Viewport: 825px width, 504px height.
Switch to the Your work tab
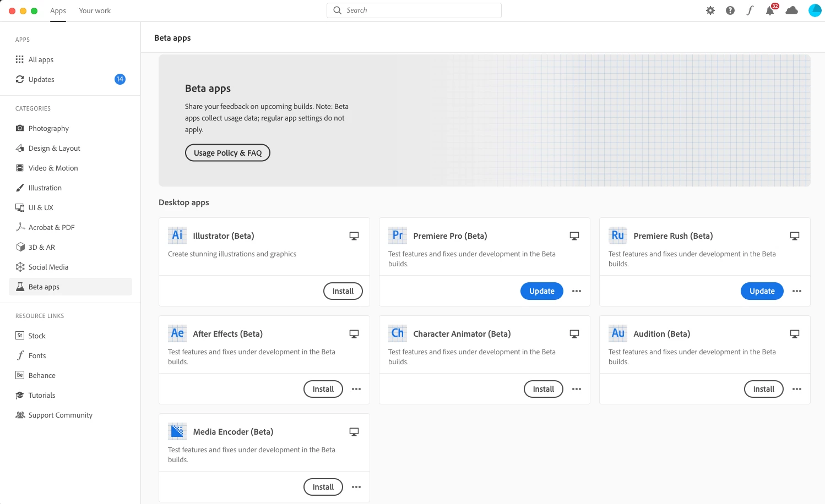point(95,10)
